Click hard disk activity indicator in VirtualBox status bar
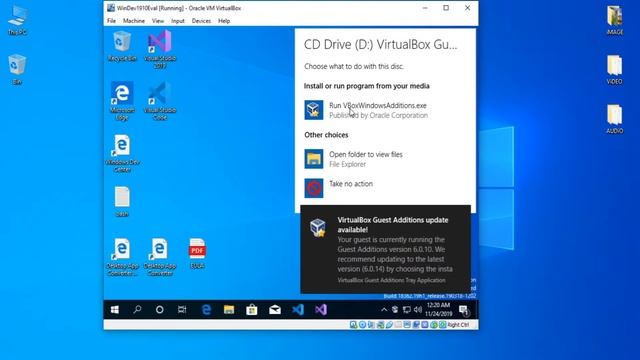The image size is (640, 360). point(353,325)
